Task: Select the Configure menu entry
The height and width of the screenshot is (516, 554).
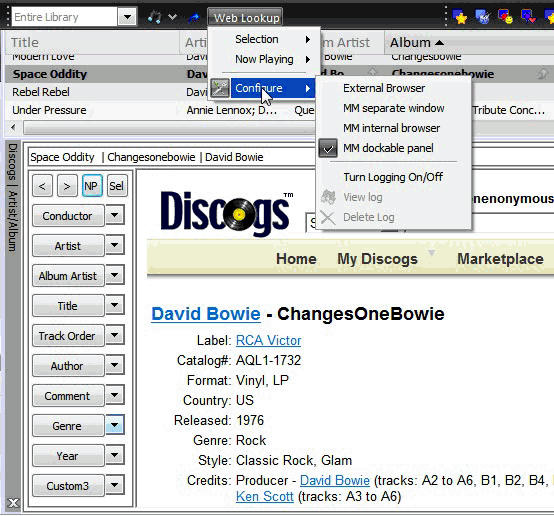Action: [273, 88]
